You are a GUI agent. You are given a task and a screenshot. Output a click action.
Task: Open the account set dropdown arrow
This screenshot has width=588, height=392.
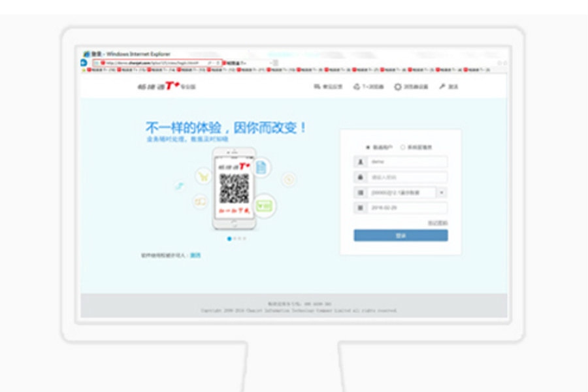(442, 193)
